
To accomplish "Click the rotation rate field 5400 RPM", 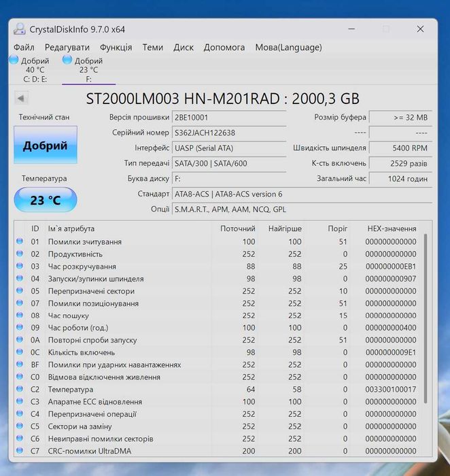I will (x=400, y=148).
